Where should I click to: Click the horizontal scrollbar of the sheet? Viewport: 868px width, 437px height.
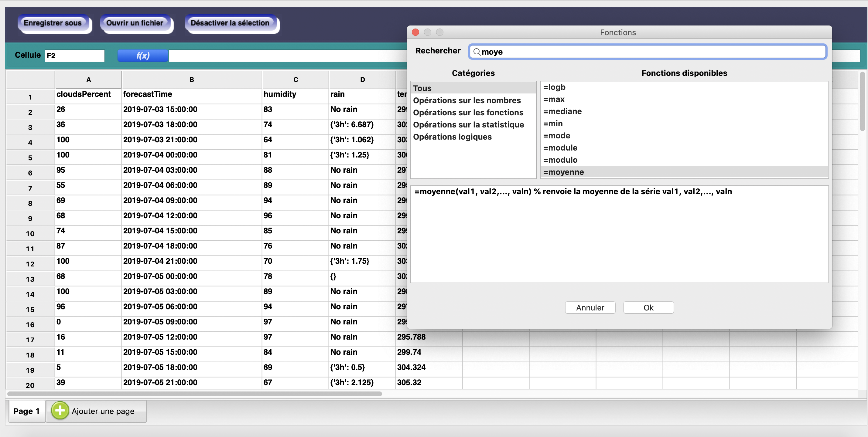194,394
